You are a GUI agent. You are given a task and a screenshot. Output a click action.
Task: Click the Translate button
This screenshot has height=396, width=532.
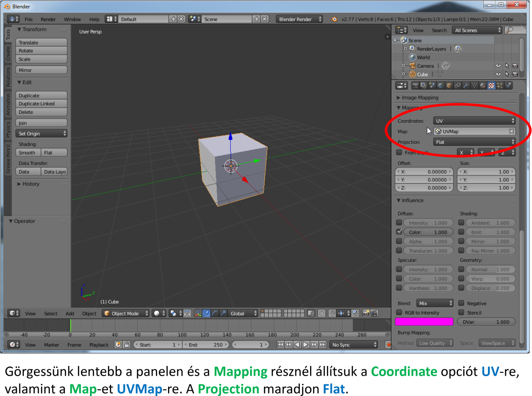[x=41, y=43]
